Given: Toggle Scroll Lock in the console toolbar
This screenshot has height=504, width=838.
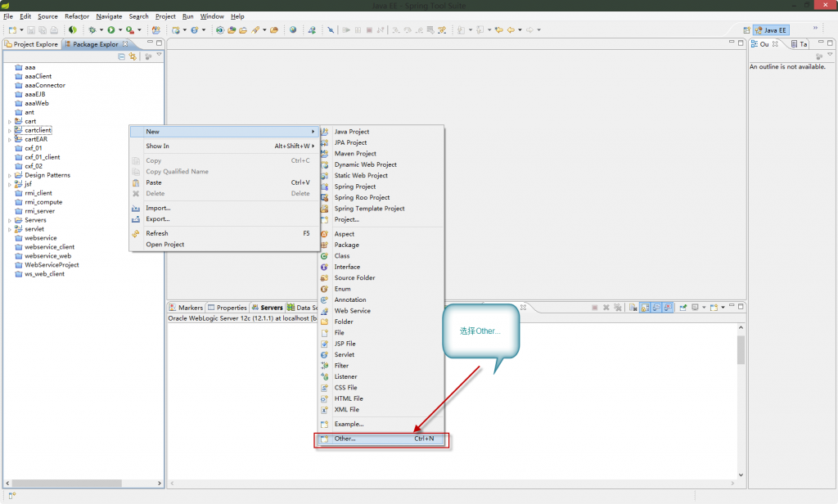Looking at the screenshot, I should tap(645, 308).
